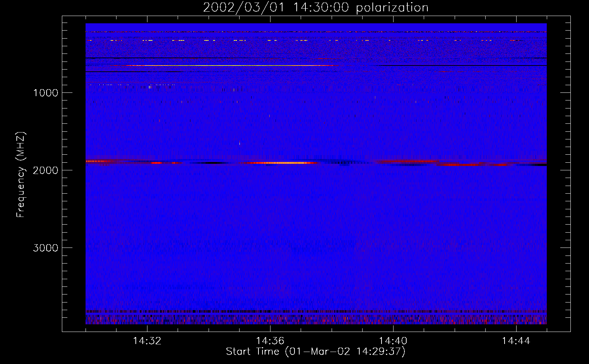Click the 3000 frequency tick label
The width and height of the screenshot is (589, 364).
point(46,248)
